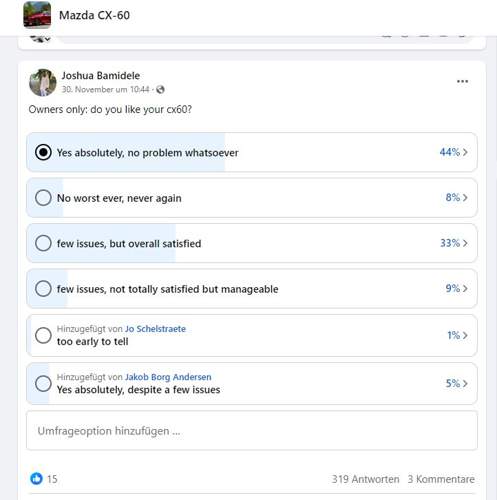Choose 'few issues, but overall satisfied' radio
497x500 pixels.
[43, 243]
